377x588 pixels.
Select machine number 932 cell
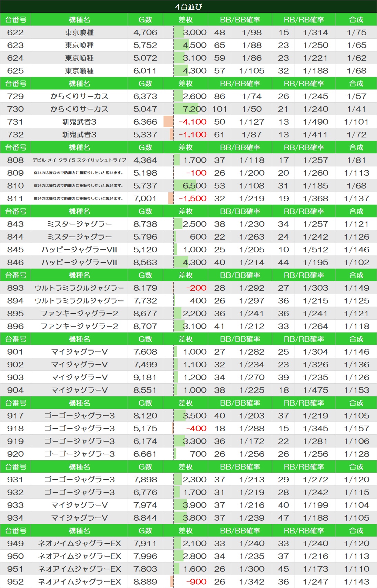16,492
